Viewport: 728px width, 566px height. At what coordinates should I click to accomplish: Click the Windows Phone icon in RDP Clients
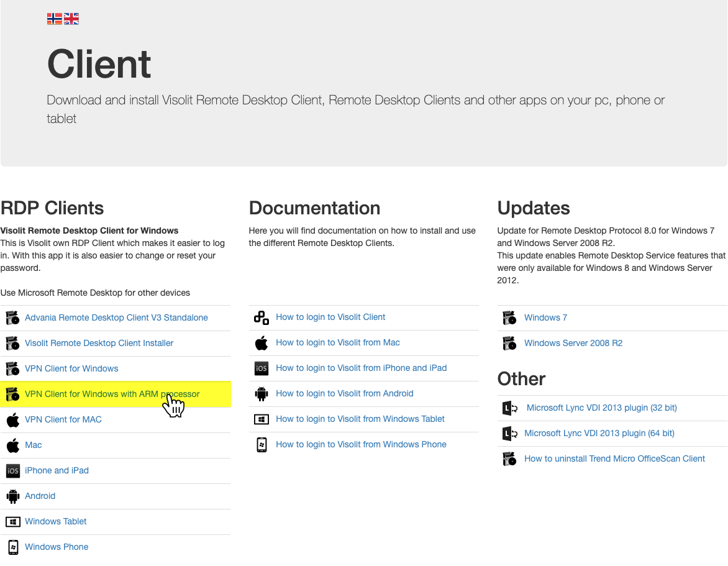click(12, 547)
